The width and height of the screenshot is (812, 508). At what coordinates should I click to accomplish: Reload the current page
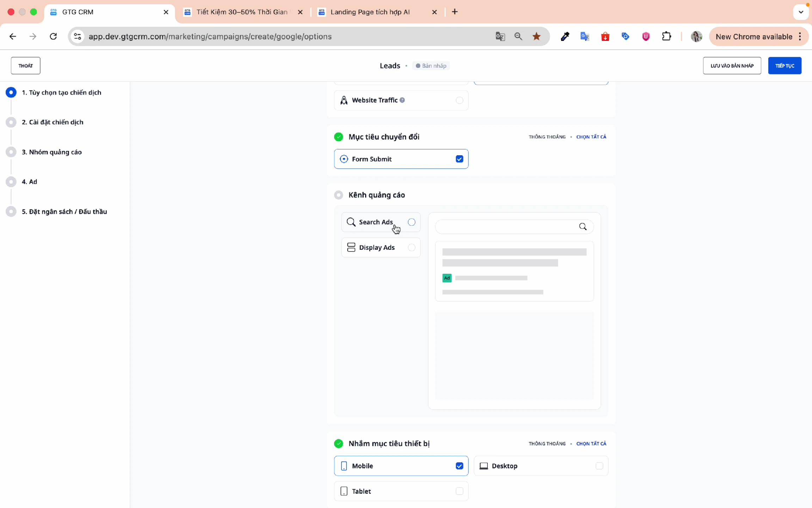[x=53, y=36]
